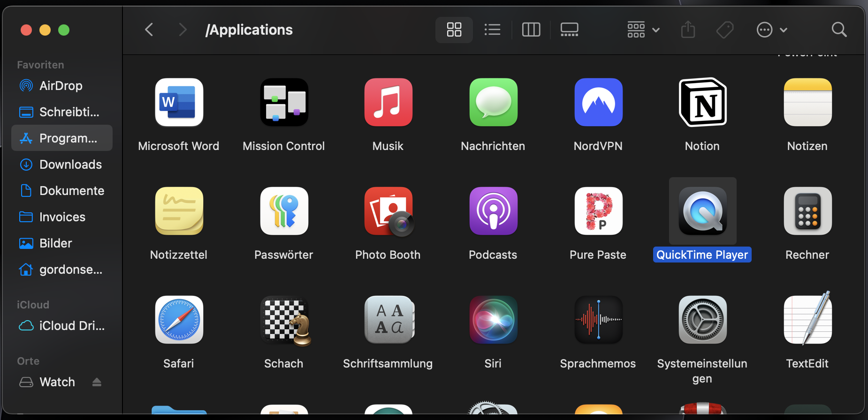Click the QuickTime Player app icon
868x420 pixels.
pyautogui.click(x=702, y=211)
